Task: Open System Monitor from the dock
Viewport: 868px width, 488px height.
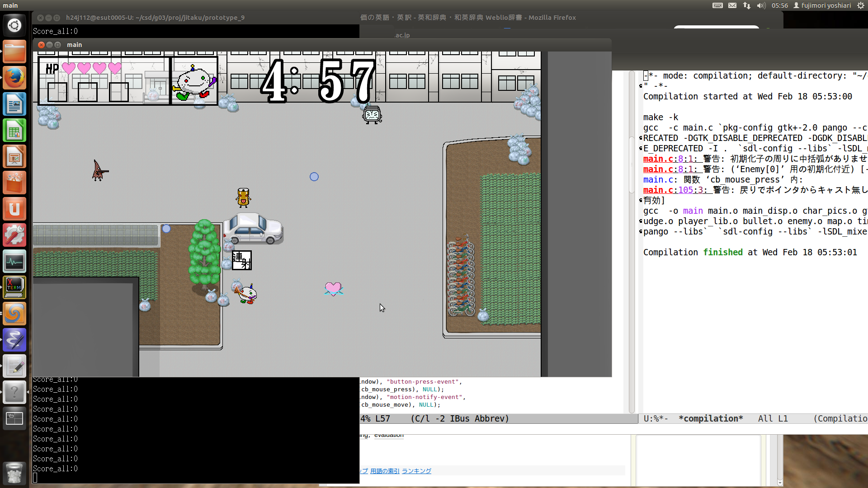Action: [14, 261]
